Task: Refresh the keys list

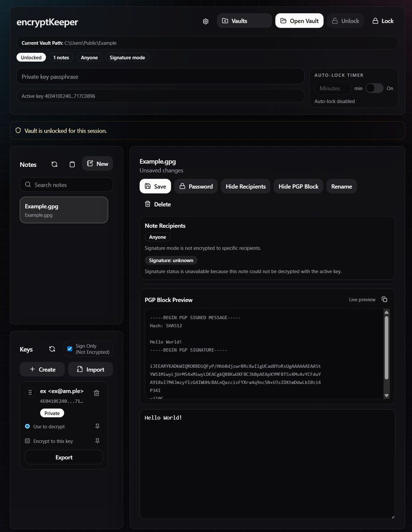Action: tap(52, 349)
